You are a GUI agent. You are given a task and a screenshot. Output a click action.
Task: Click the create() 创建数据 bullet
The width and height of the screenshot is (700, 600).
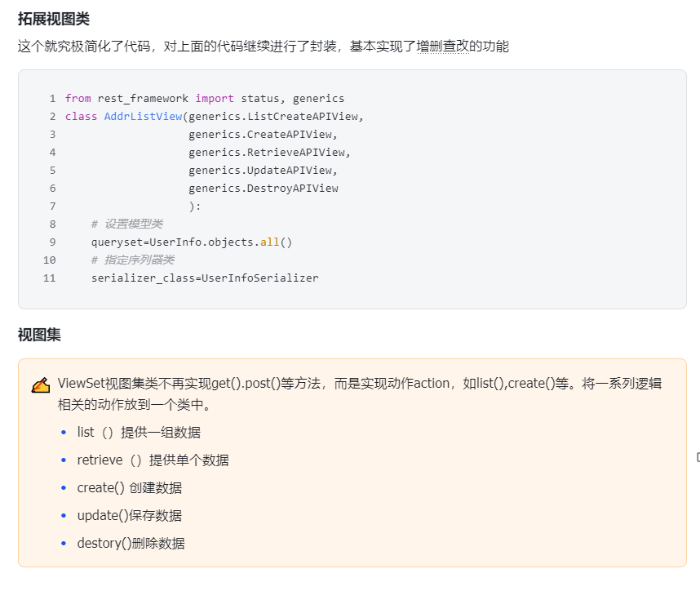tap(130, 488)
